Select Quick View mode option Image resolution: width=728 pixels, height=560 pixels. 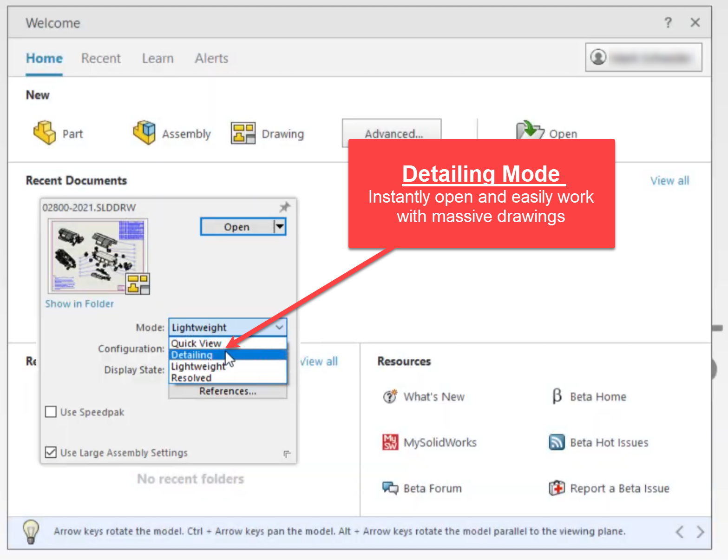tap(228, 343)
